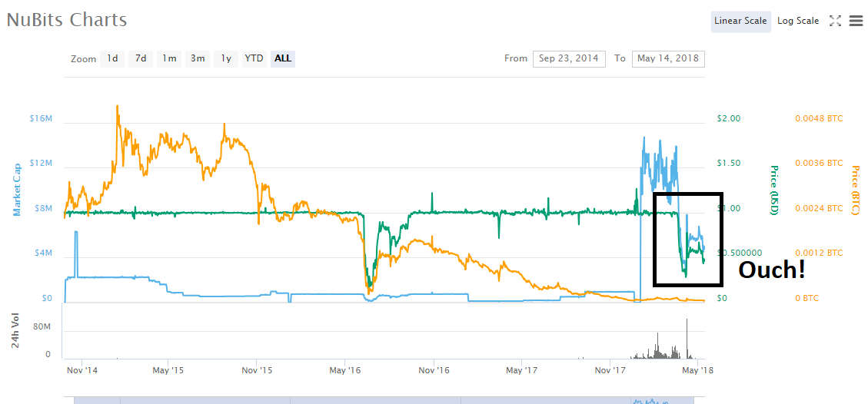Open the chart hamburger menu icon
This screenshot has height=404, width=868.
click(856, 21)
